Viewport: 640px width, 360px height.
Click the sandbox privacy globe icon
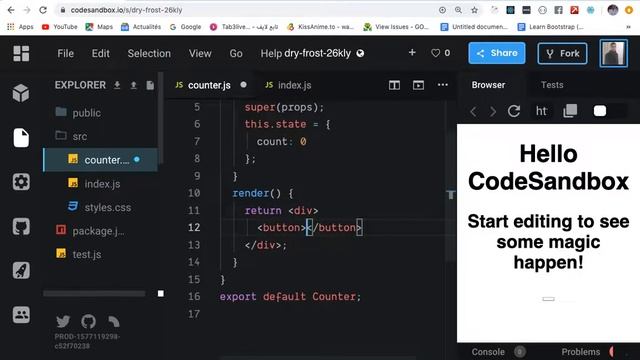[x=360, y=53]
